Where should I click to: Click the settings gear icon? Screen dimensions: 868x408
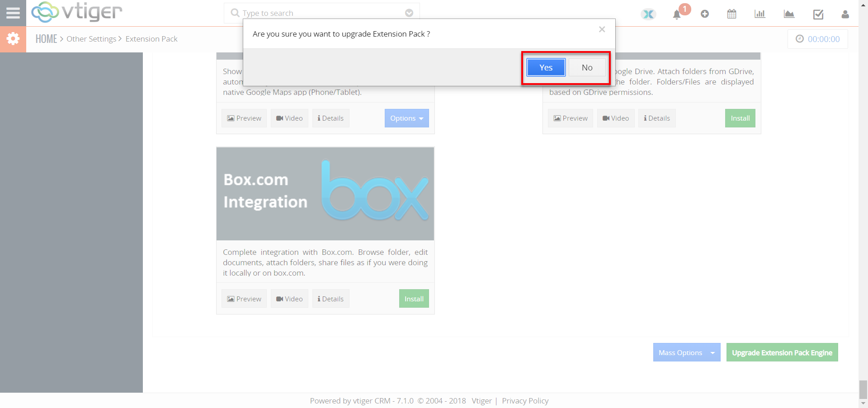13,39
